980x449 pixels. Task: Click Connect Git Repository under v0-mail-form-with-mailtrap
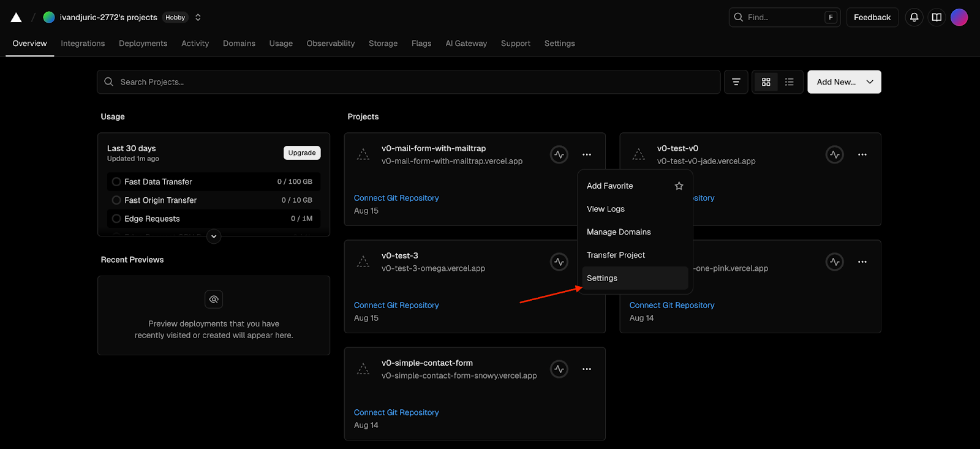pos(396,198)
